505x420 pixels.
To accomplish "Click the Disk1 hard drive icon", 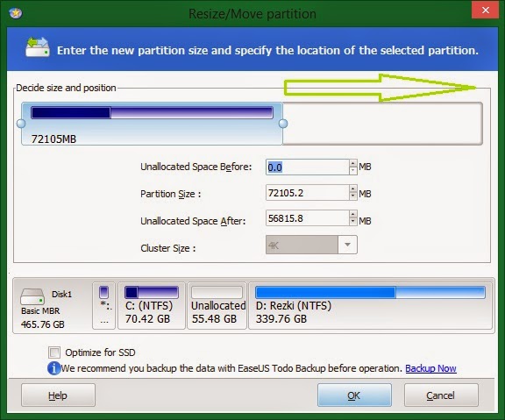I will point(32,296).
